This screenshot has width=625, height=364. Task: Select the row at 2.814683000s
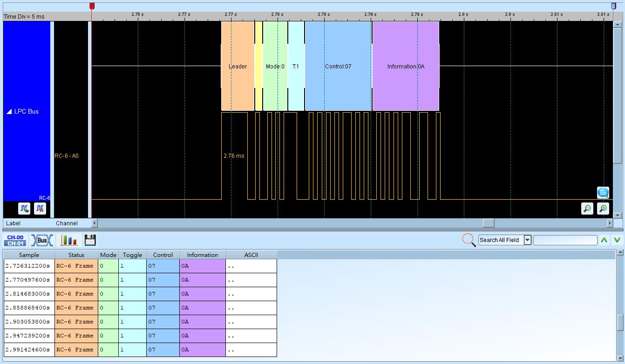(x=140, y=294)
